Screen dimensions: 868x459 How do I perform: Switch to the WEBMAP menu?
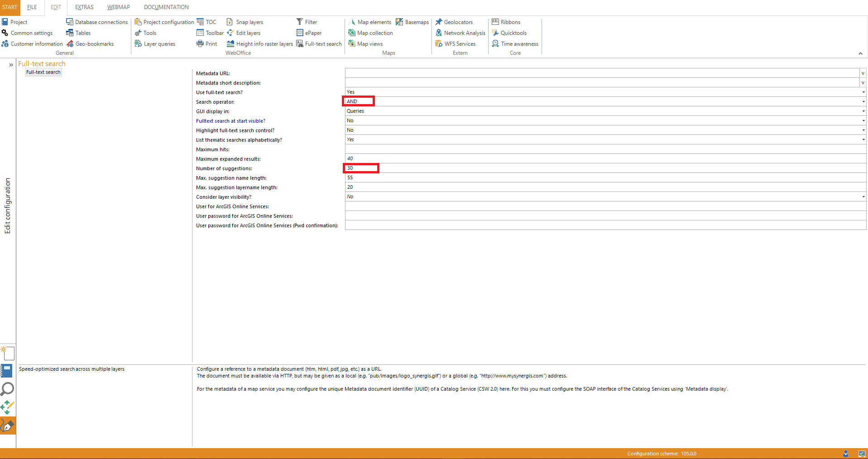[x=118, y=7]
